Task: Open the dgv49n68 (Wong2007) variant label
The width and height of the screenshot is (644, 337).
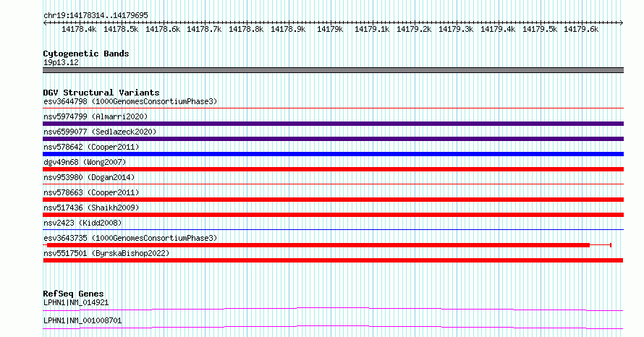Action: coord(85,162)
